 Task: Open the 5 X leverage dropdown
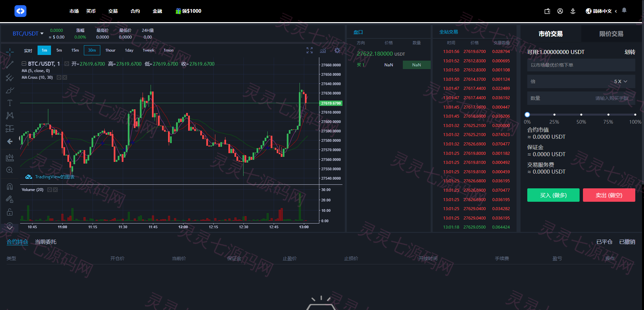click(621, 81)
